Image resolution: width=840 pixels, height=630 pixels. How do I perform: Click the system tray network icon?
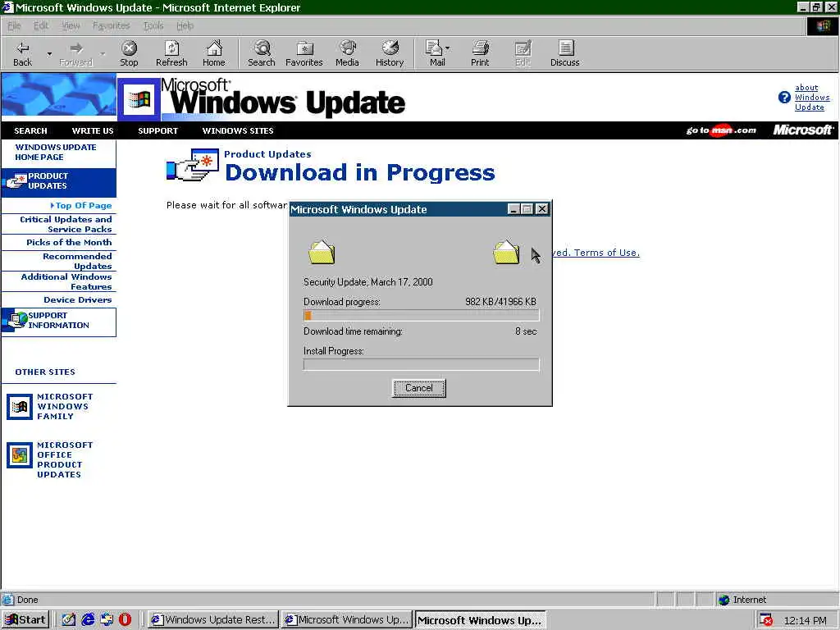pyautogui.click(x=766, y=620)
